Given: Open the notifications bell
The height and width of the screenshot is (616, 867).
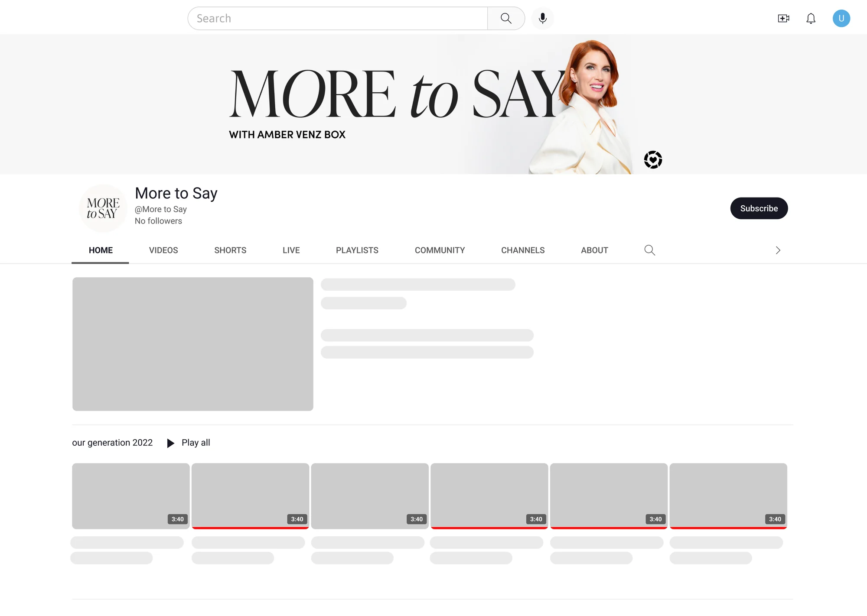Looking at the screenshot, I should pyautogui.click(x=811, y=18).
